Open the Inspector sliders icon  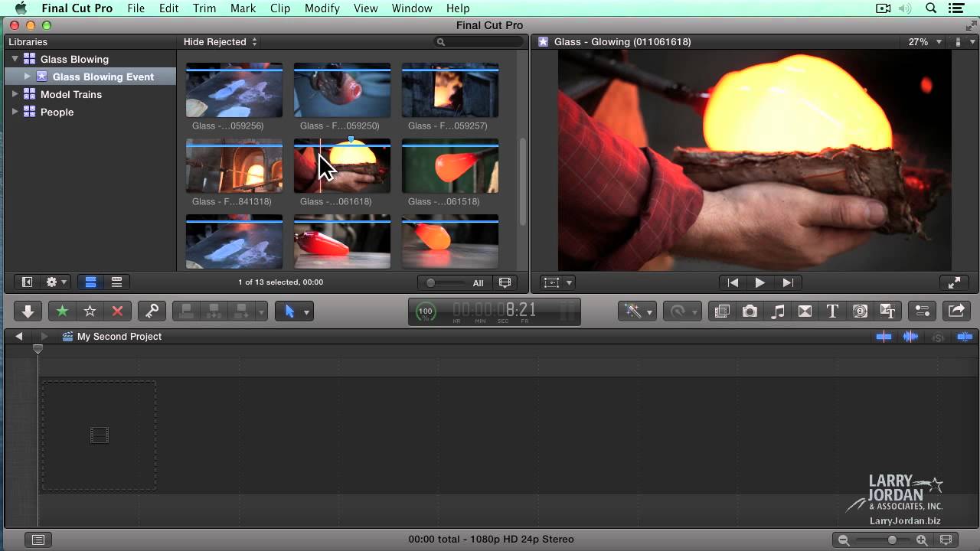923,311
